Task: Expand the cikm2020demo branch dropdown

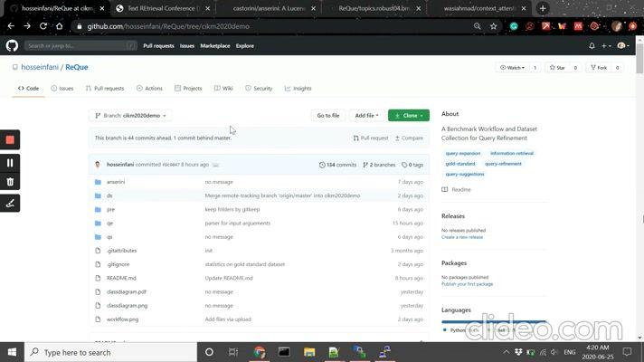Action: (x=131, y=116)
